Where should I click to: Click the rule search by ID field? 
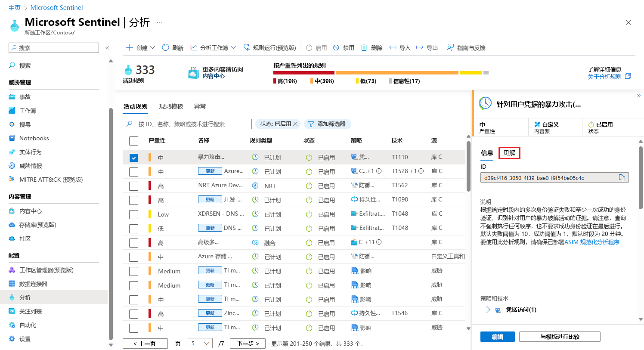coord(187,124)
